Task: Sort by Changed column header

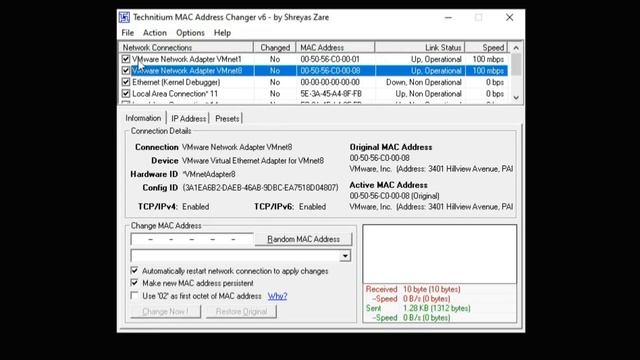Action: click(275, 48)
